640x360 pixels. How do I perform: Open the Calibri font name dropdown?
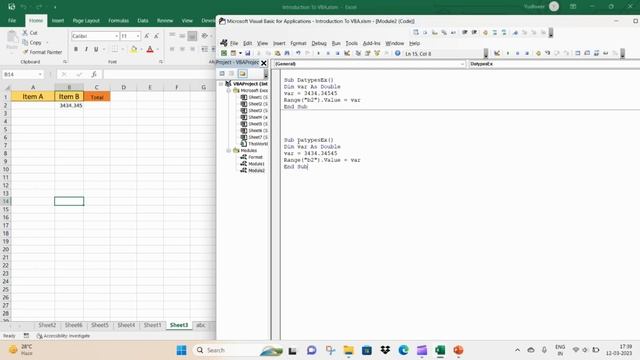coord(116,36)
